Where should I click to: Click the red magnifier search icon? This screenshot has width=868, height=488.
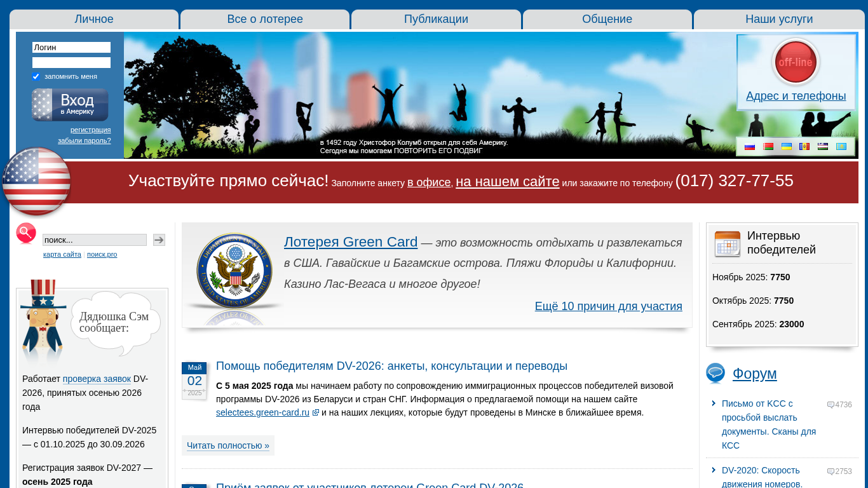coord(27,234)
